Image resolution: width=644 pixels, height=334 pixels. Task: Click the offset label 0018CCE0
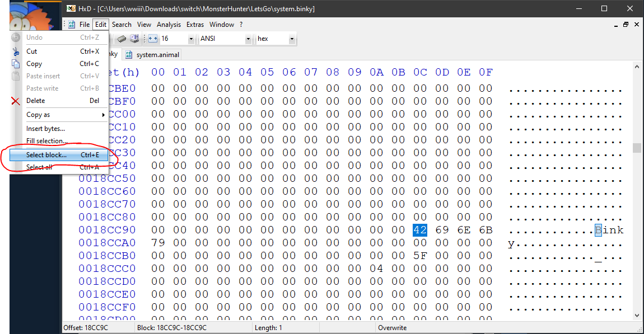click(107, 294)
